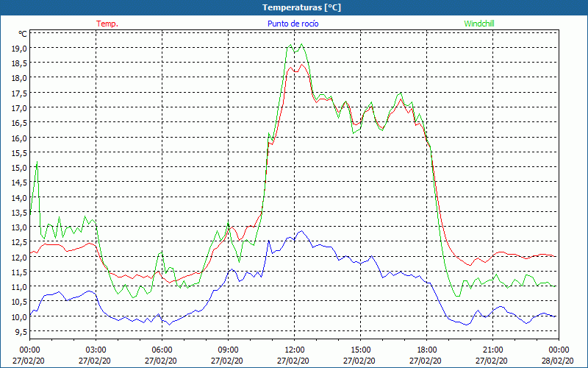Click the 06:00 time axis label
This screenshot has height=368, width=588.
pyautogui.click(x=162, y=350)
